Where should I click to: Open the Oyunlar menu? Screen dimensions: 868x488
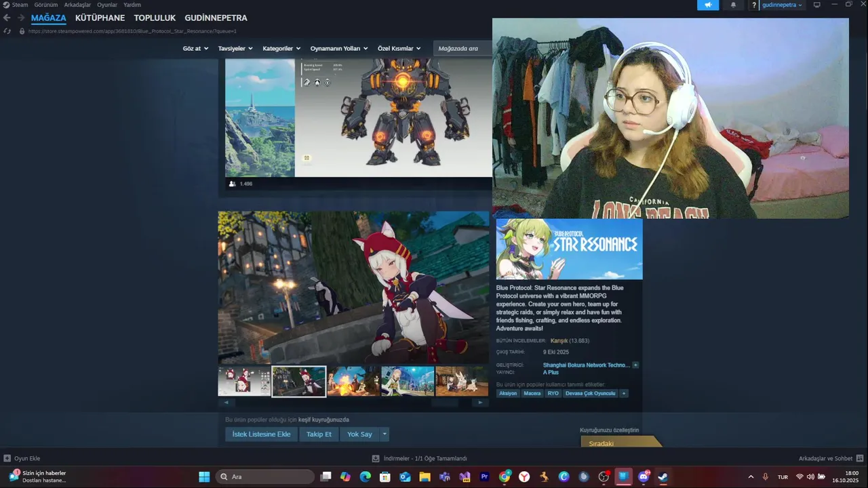pyautogui.click(x=107, y=5)
